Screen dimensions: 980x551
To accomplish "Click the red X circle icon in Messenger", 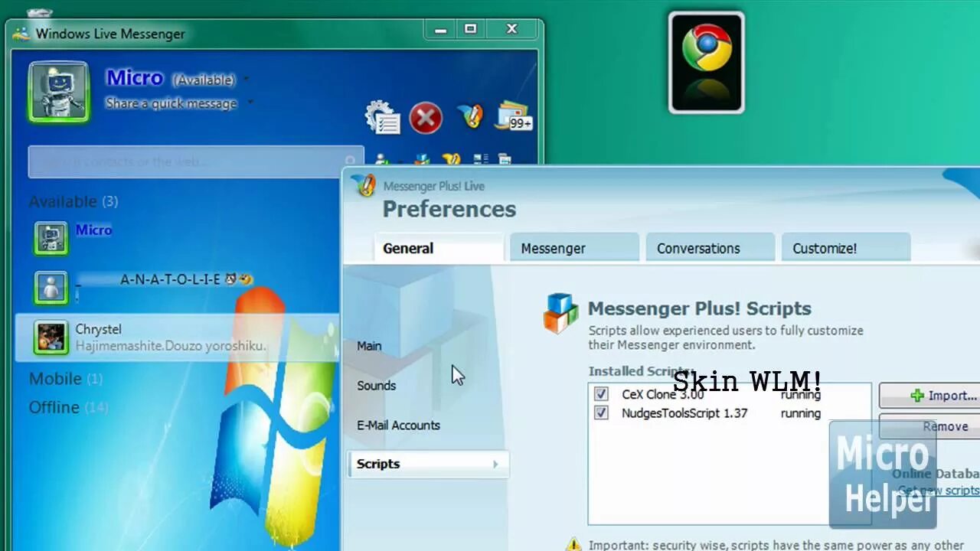I will (x=426, y=118).
